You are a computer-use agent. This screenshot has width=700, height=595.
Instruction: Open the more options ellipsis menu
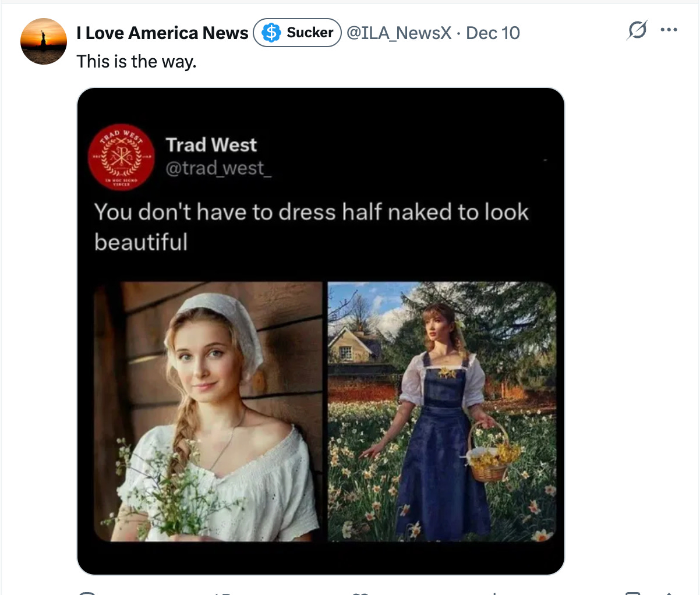click(x=669, y=29)
